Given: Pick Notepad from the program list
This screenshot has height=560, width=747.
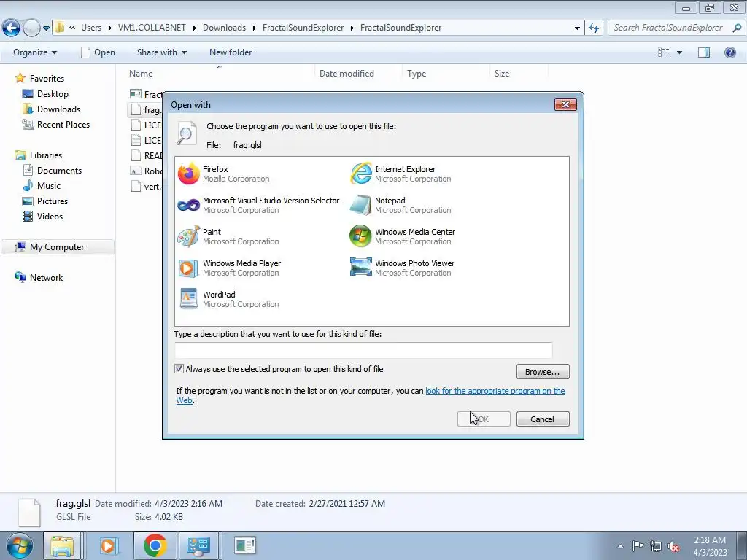Looking at the screenshot, I should coord(400,205).
